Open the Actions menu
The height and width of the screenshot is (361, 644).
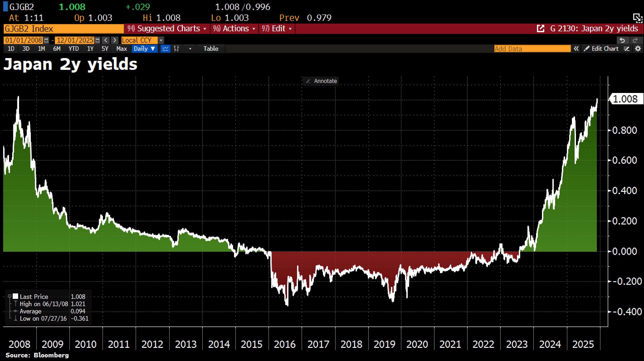[x=234, y=29]
